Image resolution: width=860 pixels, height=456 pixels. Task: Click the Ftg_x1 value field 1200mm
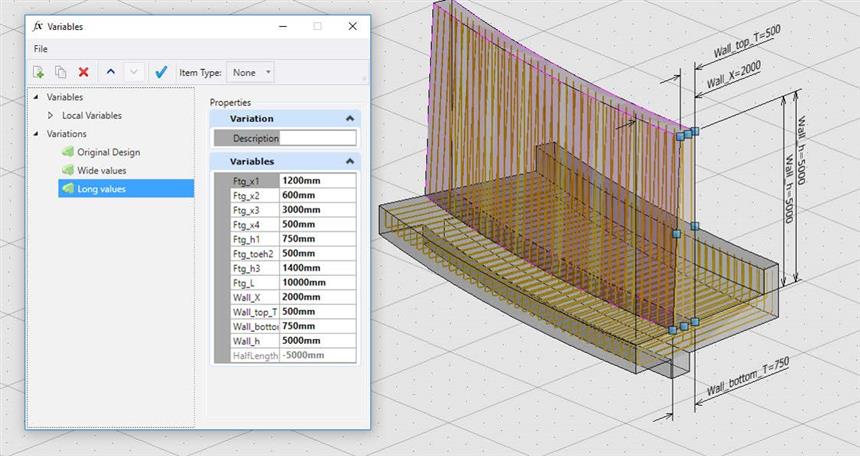tap(318, 181)
